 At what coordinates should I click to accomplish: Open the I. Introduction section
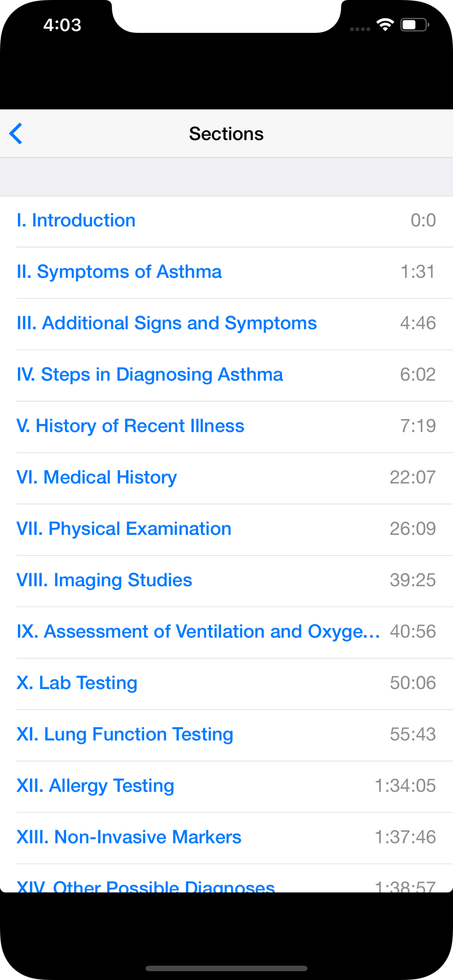tap(226, 221)
